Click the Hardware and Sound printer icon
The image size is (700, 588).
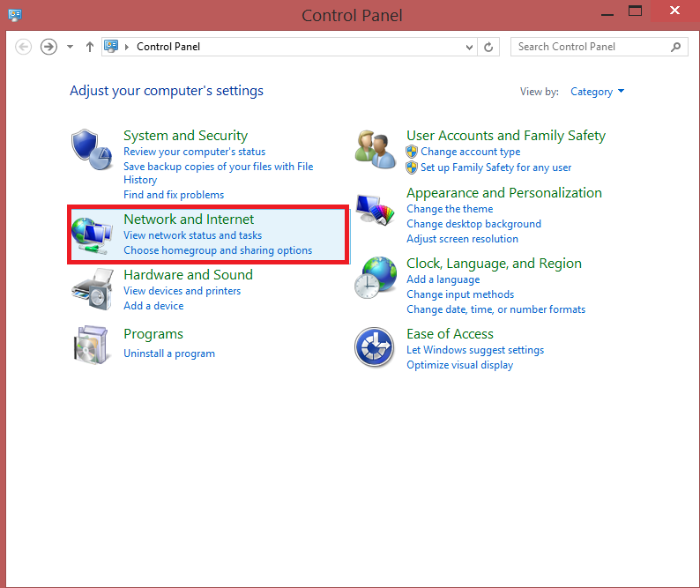coord(93,289)
